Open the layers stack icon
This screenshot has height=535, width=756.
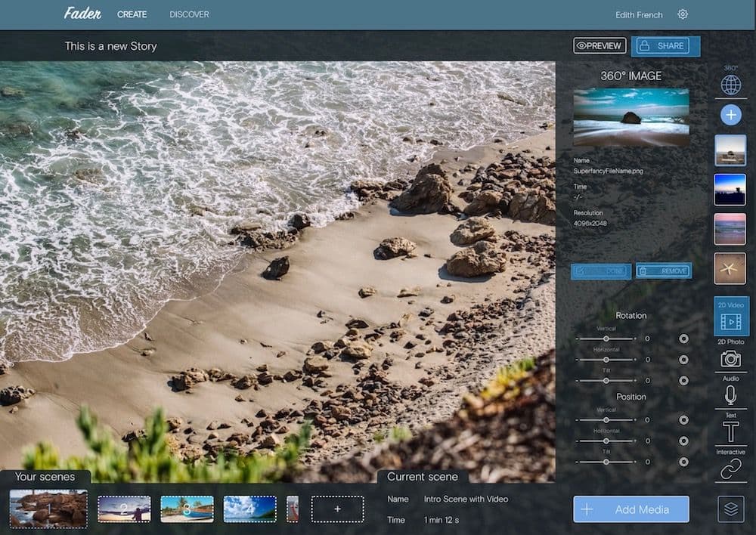pyautogui.click(x=731, y=509)
